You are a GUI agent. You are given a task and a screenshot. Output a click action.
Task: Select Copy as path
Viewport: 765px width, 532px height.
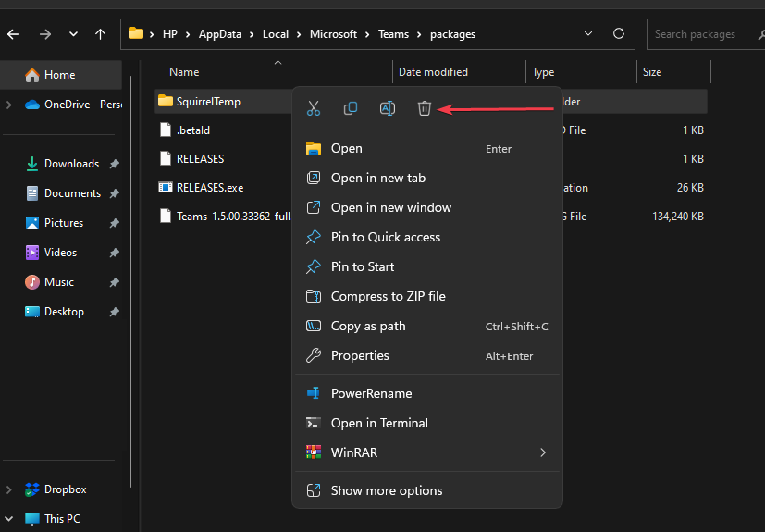pyautogui.click(x=426, y=326)
